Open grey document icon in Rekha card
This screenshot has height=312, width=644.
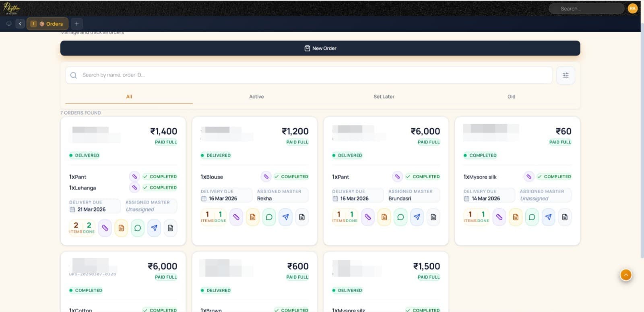click(302, 217)
